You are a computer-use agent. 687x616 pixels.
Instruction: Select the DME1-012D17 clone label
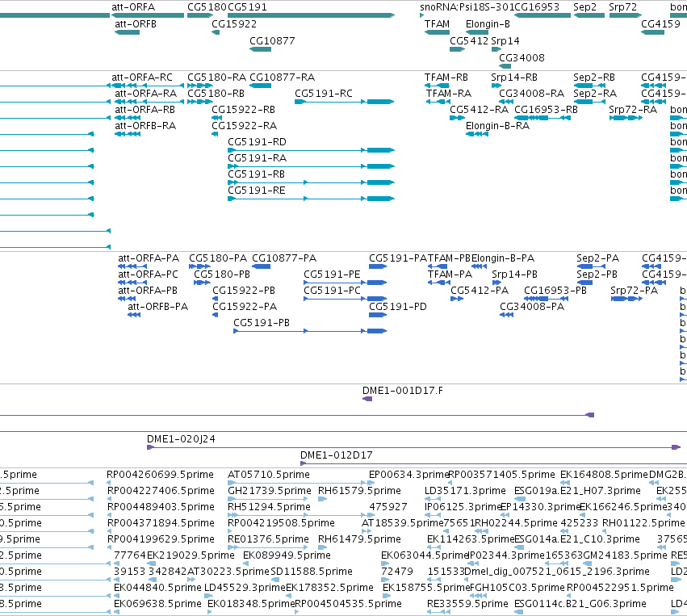[x=337, y=455]
